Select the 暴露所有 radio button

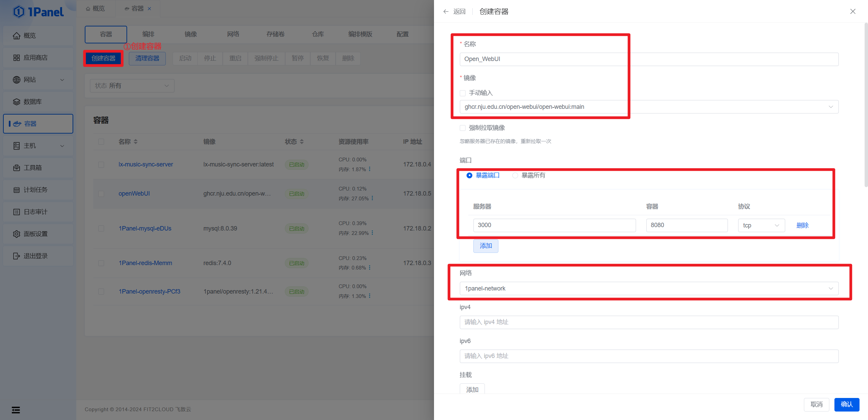pos(515,175)
